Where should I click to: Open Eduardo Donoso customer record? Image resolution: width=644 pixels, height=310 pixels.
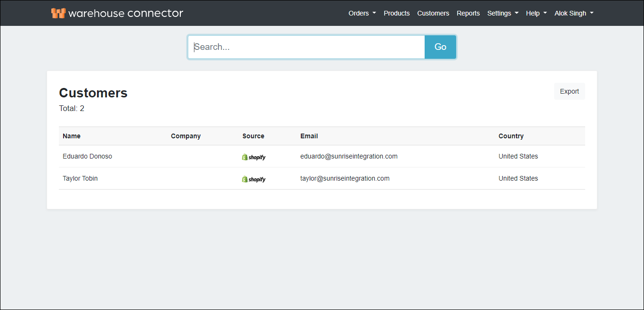87,156
